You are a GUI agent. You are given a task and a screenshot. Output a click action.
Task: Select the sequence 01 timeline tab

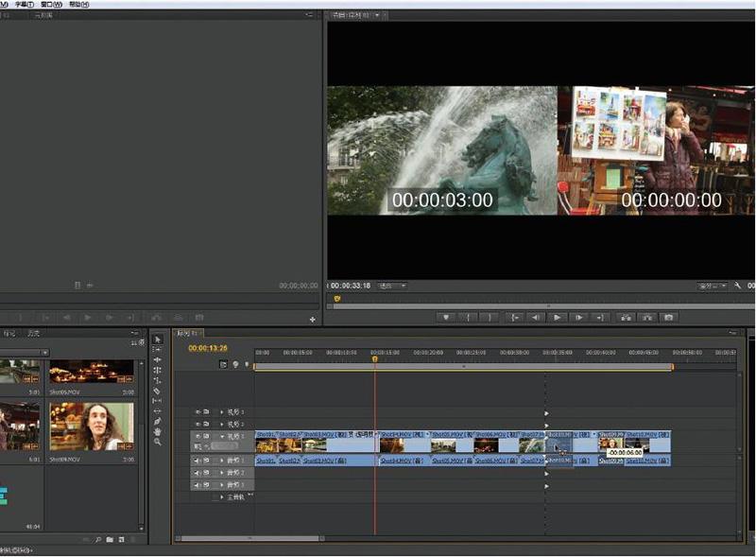click(187, 333)
